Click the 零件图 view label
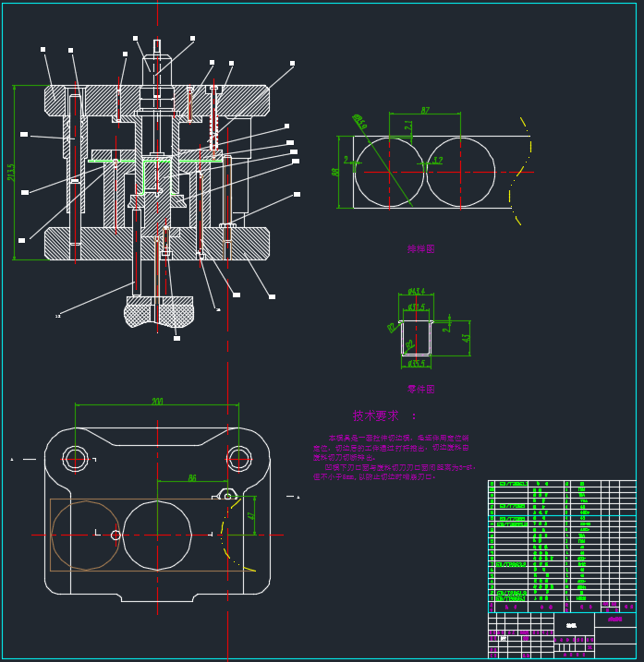 [x=421, y=389]
